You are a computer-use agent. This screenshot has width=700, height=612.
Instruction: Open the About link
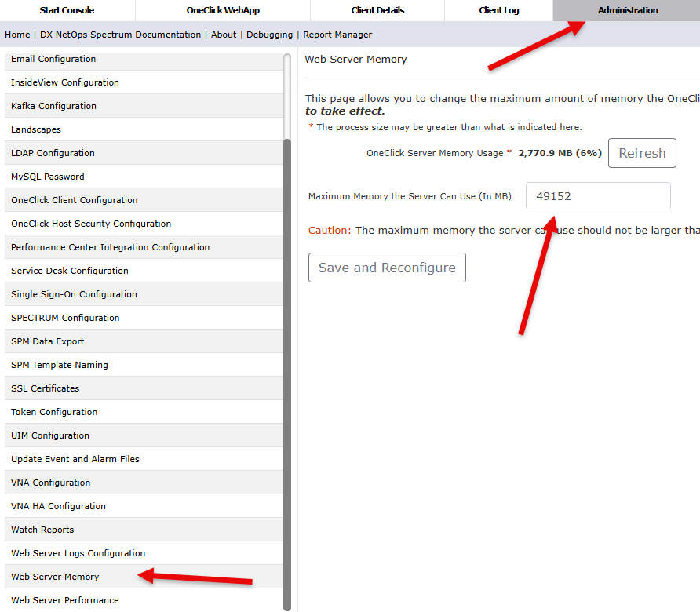[224, 35]
